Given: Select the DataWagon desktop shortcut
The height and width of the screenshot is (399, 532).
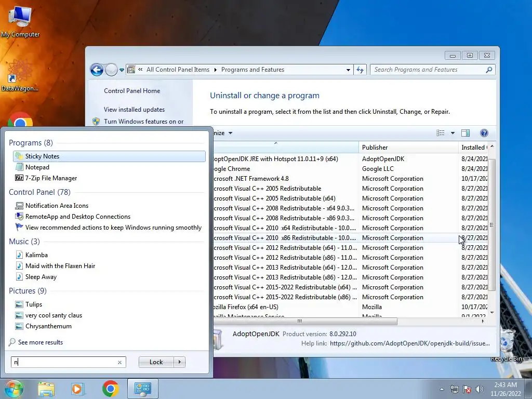Looking at the screenshot, I should (x=20, y=76).
